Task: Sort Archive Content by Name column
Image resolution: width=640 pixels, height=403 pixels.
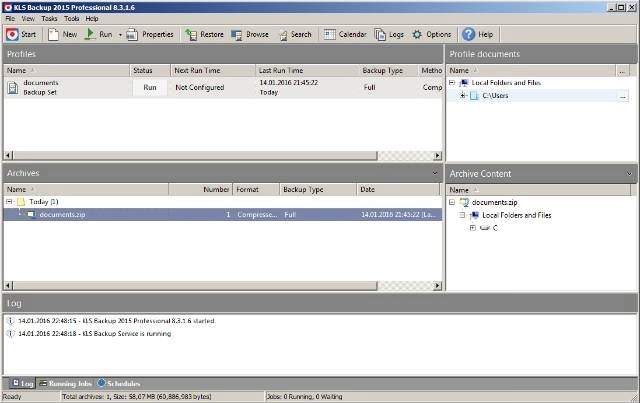Action: pyautogui.click(x=538, y=190)
